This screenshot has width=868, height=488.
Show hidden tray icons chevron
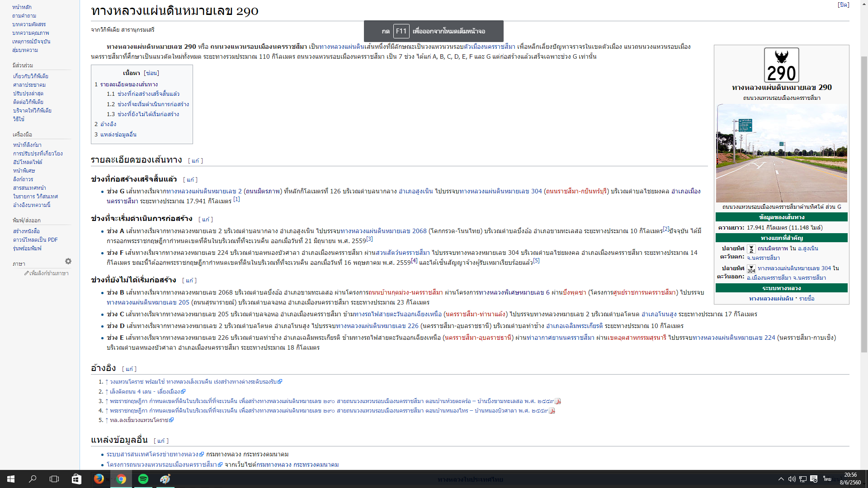781,479
